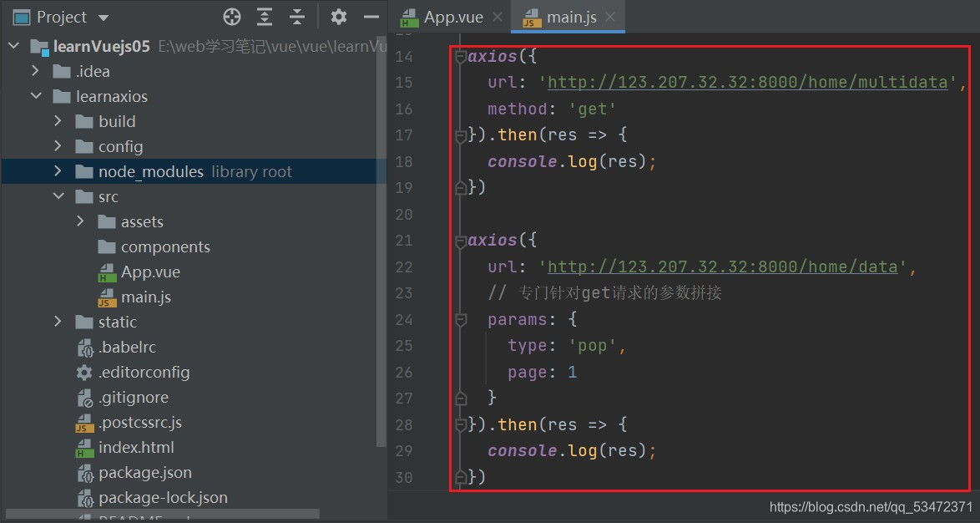Click the build folder icon
Image resolution: width=980 pixels, height=523 pixels.
coord(83,121)
